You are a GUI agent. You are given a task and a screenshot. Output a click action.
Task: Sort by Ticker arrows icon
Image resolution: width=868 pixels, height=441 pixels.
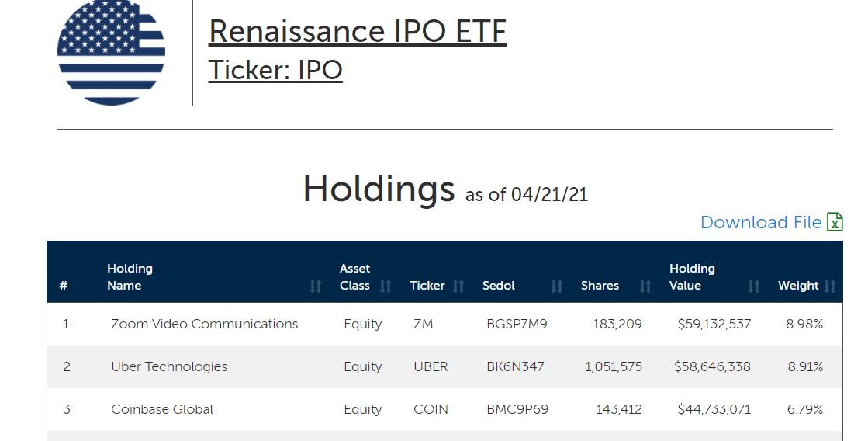458,286
